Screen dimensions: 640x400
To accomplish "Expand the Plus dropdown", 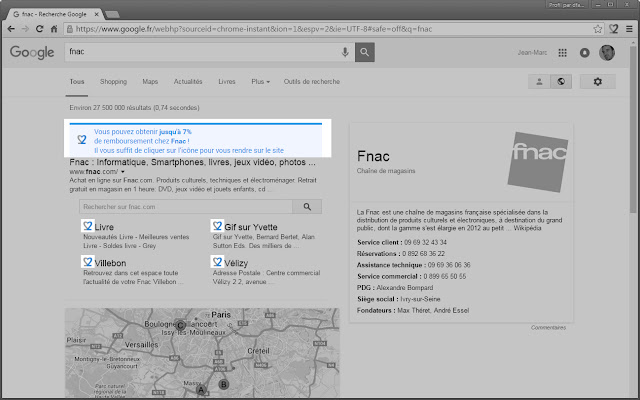I will 260,82.
